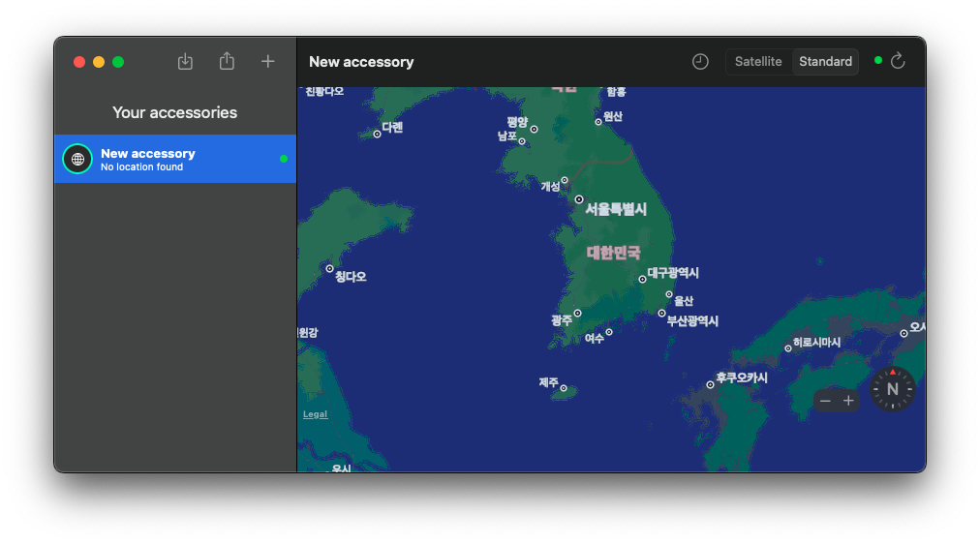Click the 서울특별시 city marker

(579, 199)
